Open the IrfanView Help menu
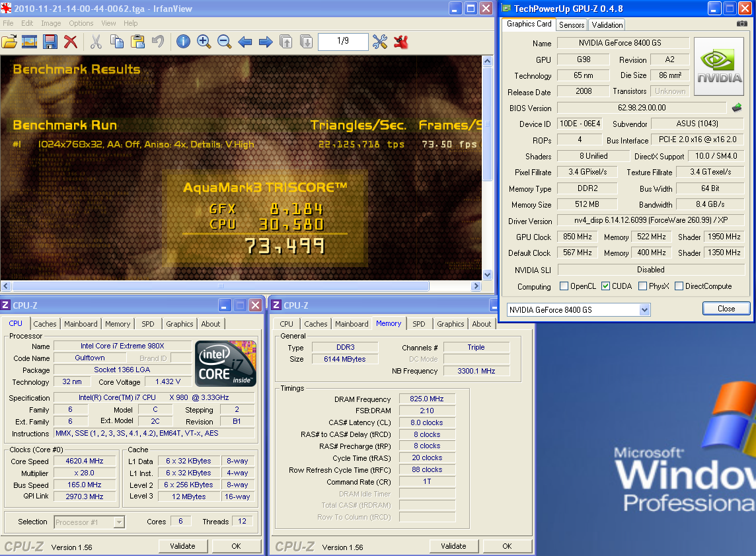This screenshot has width=756, height=556. coord(130,23)
